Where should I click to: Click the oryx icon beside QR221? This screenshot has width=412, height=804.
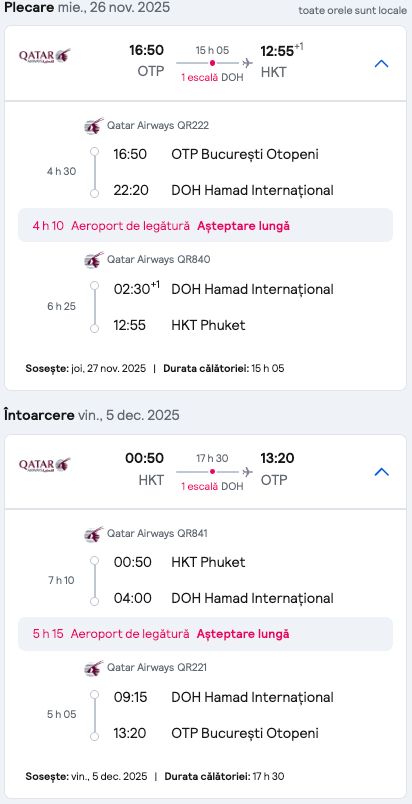click(94, 668)
